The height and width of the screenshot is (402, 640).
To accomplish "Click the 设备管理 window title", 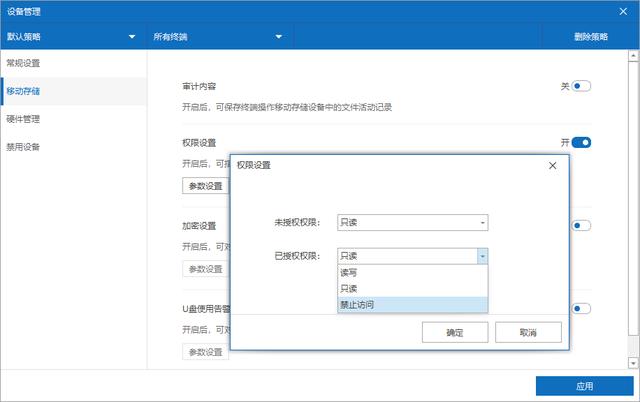I will click(x=24, y=11).
